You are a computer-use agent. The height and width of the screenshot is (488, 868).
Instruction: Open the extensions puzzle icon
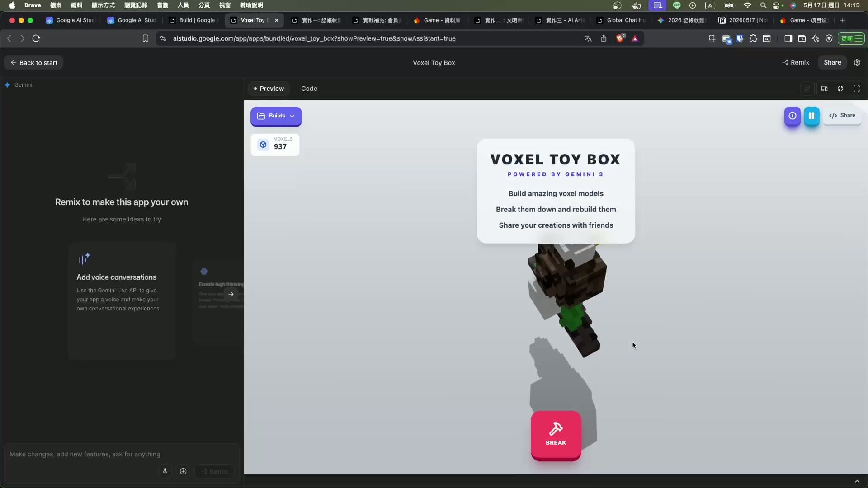click(753, 38)
